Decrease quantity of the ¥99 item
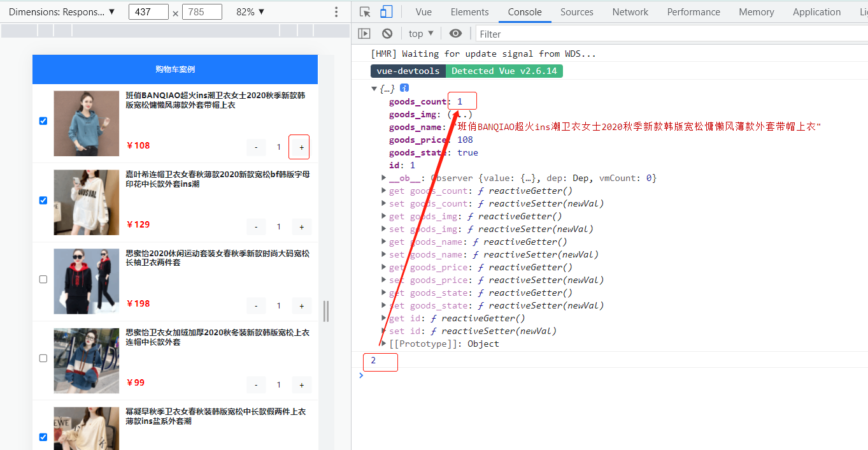Image resolution: width=868 pixels, height=450 pixels. (256, 384)
